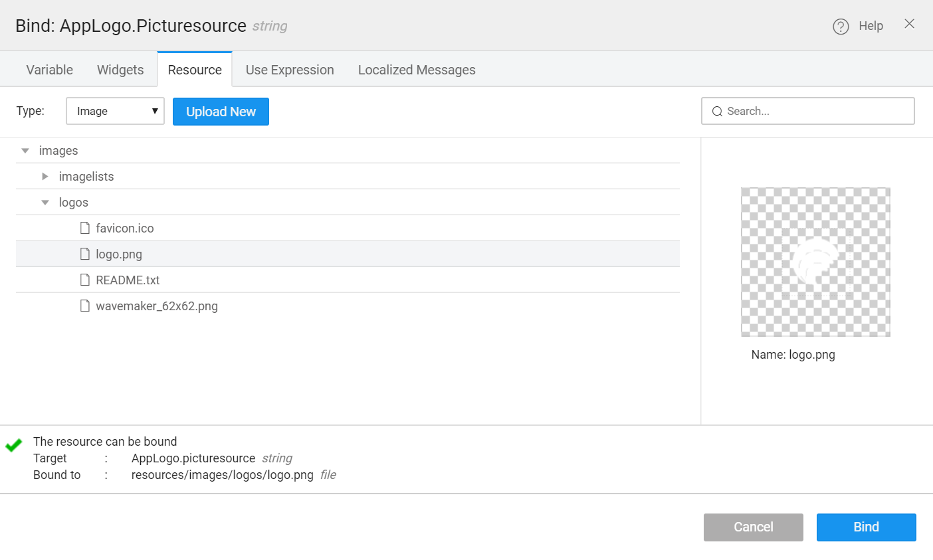Screen dimensions: 933x560
Task: Select README.txt in the resource tree
Action: 128,280
